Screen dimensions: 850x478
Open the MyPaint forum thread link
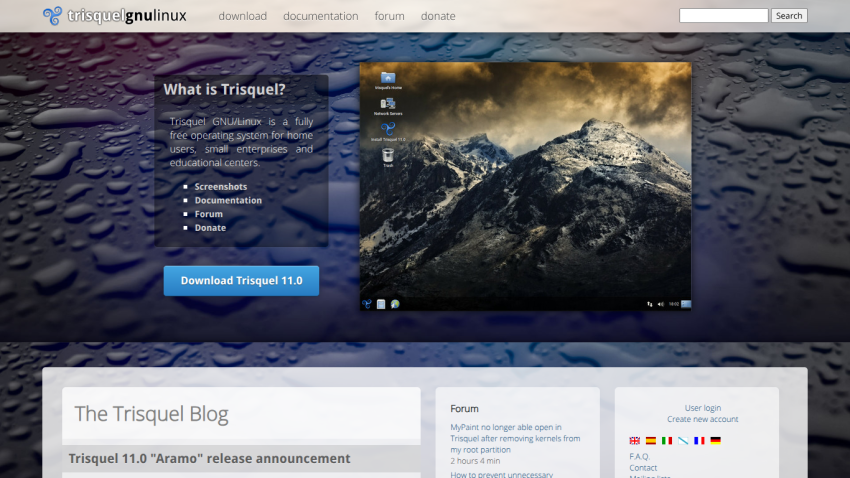pos(515,438)
